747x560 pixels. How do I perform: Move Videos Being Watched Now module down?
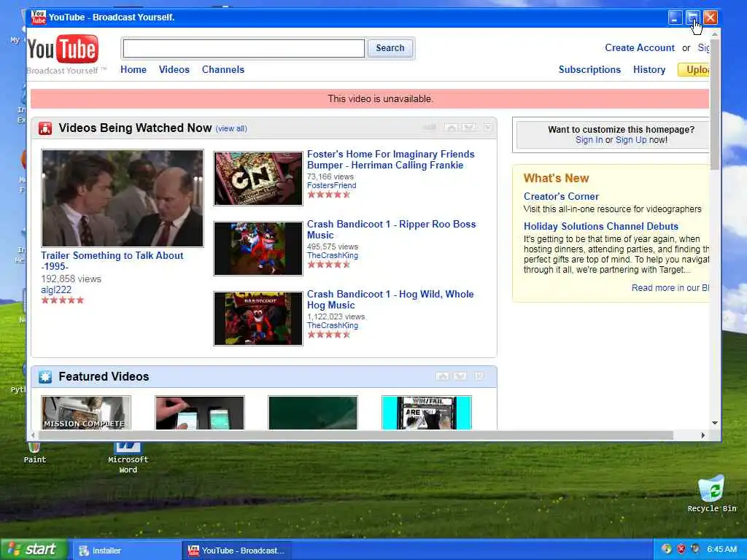469,127
